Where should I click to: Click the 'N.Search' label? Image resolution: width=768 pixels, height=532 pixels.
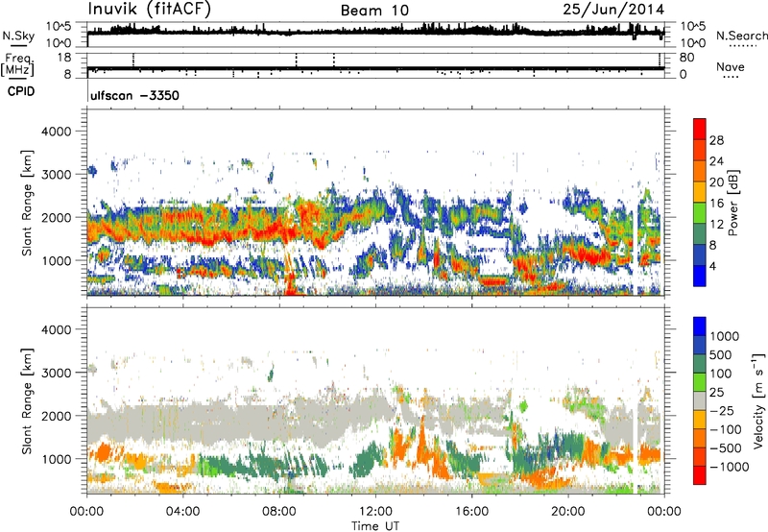pyautogui.click(x=742, y=36)
